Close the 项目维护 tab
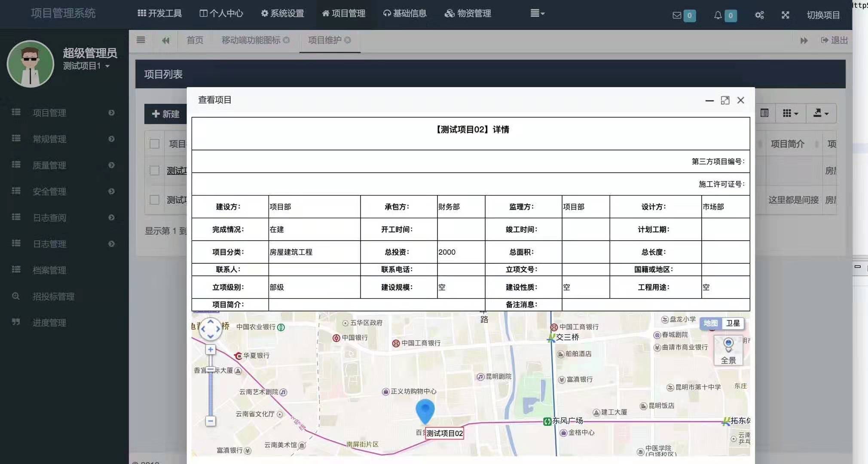 [x=348, y=40]
